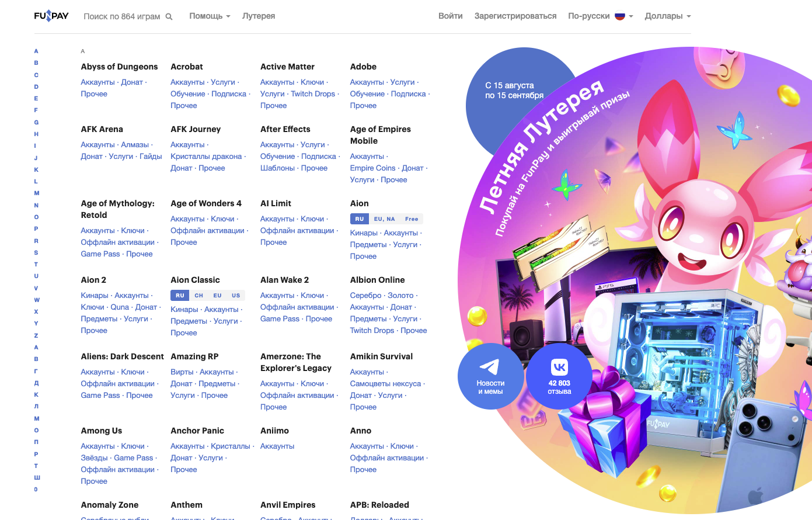Open Ключи under AI Limit
The image size is (812, 520).
pos(312,219)
